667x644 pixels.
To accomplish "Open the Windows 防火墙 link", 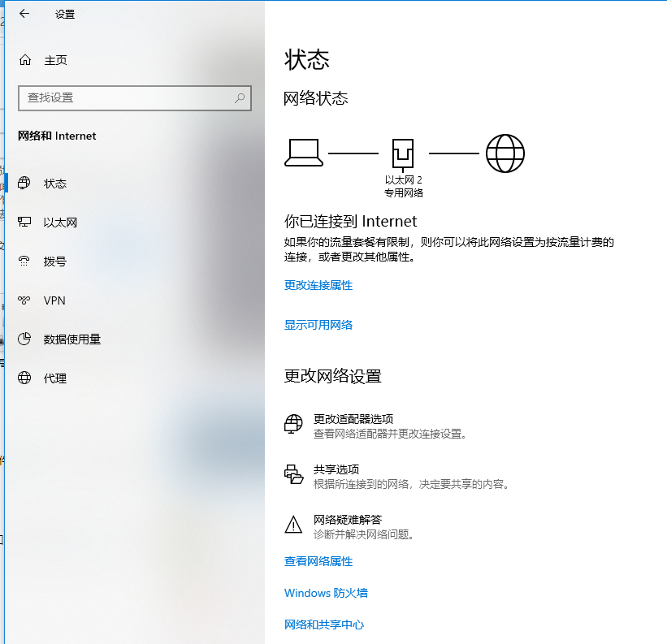I will (326, 593).
